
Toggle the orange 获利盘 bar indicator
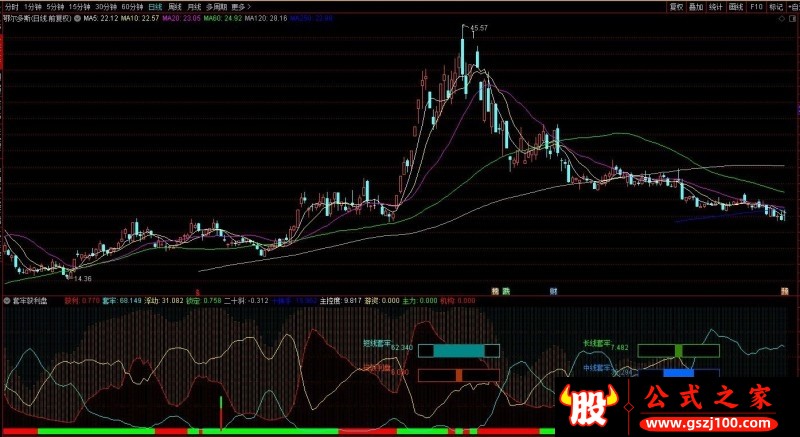(x=459, y=375)
